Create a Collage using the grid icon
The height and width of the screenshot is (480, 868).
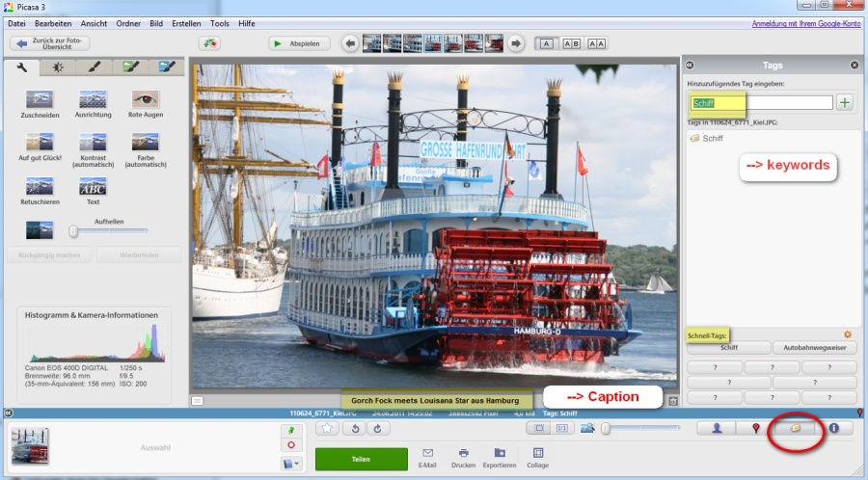pyautogui.click(x=537, y=453)
